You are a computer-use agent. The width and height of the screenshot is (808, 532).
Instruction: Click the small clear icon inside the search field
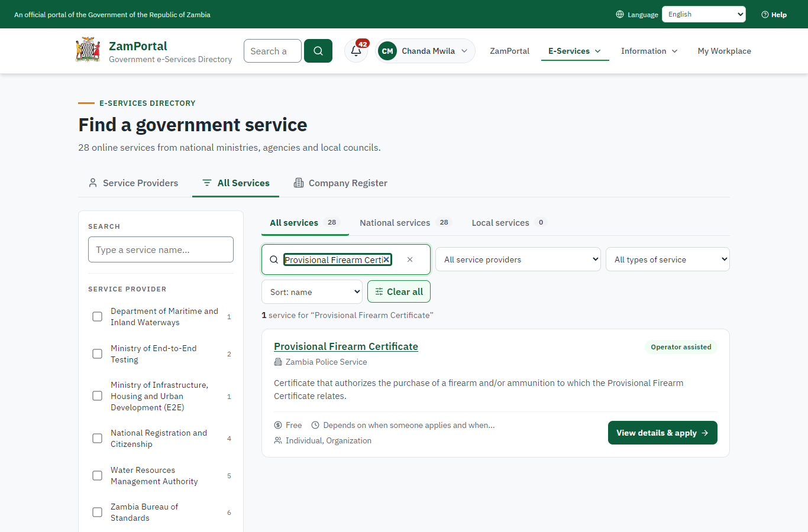tap(386, 259)
